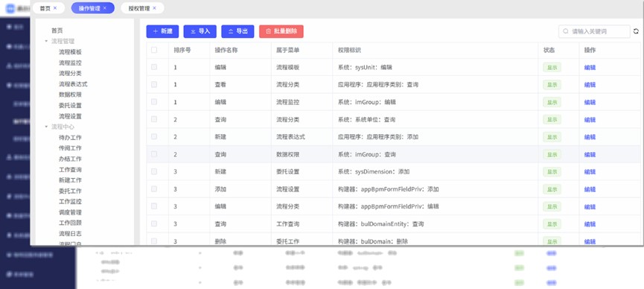Click permission text 构建器：bulDomainEntity：查询
The width and height of the screenshot is (644, 289).
click(380, 224)
